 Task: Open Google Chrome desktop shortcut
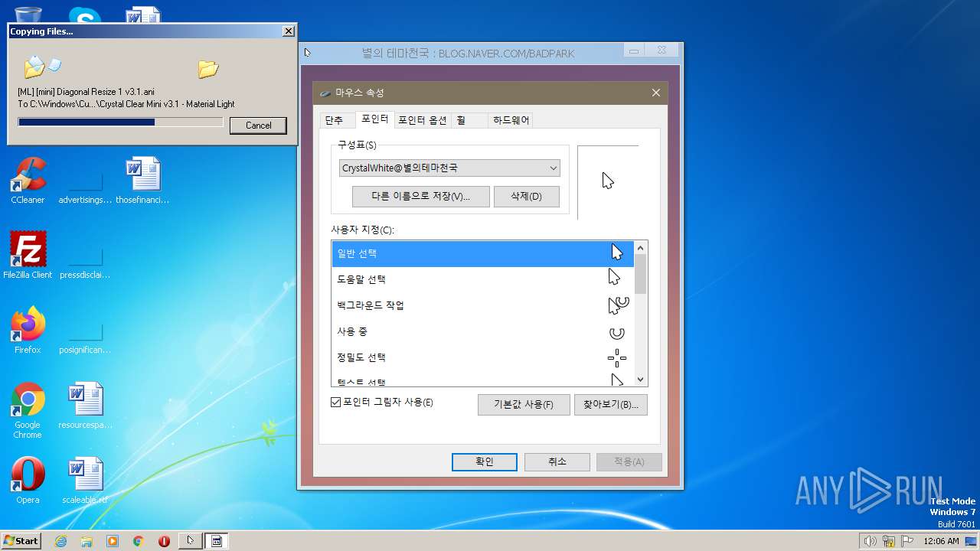coord(28,410)
